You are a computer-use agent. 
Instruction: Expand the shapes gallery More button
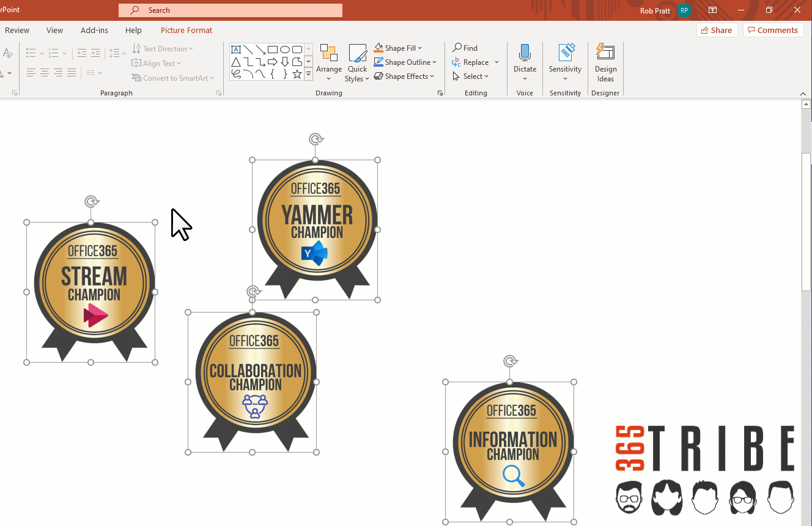point(309,74)
